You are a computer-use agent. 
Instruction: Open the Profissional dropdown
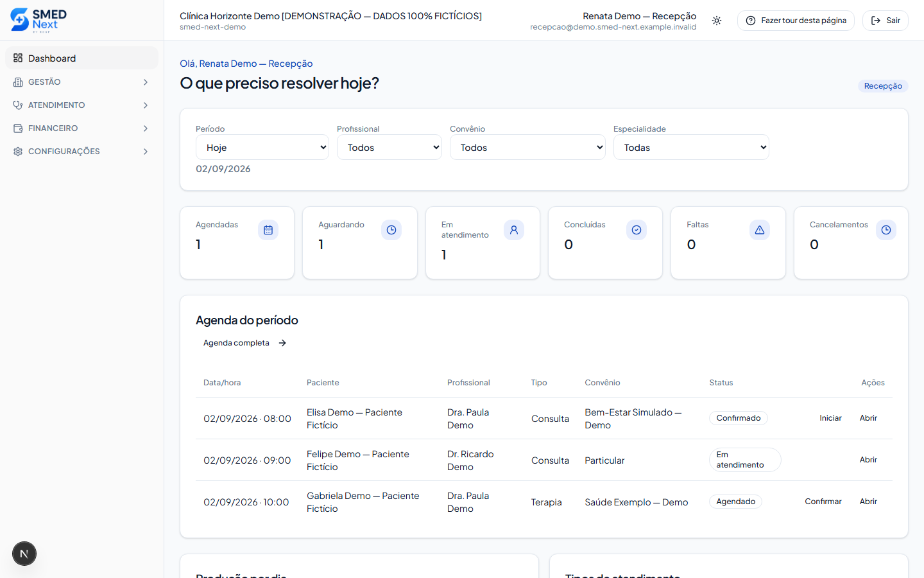[x=389, y=147]
